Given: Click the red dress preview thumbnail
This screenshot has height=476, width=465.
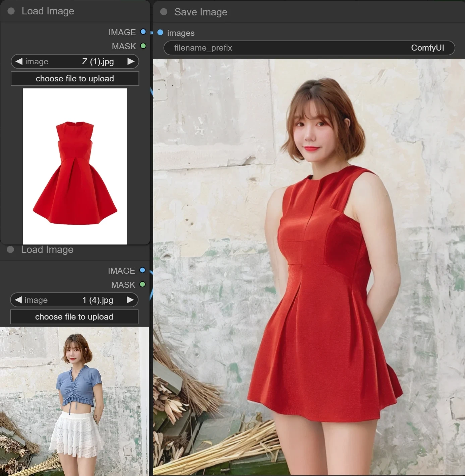Looking at the screenshot, I should (75, 166).
